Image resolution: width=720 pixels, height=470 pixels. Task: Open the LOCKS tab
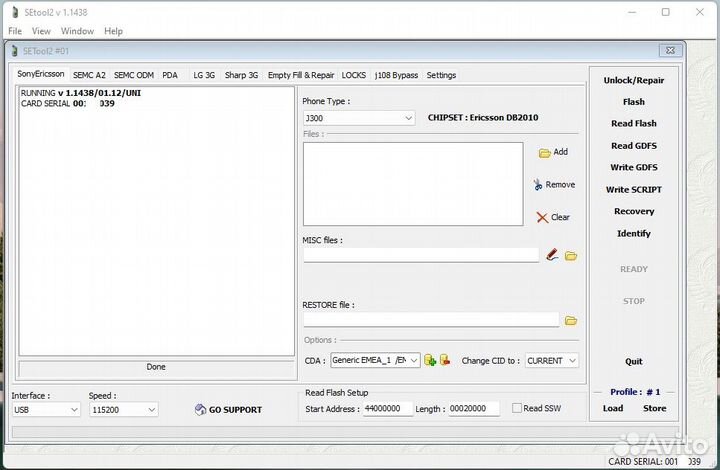click(x=354, y=75)
